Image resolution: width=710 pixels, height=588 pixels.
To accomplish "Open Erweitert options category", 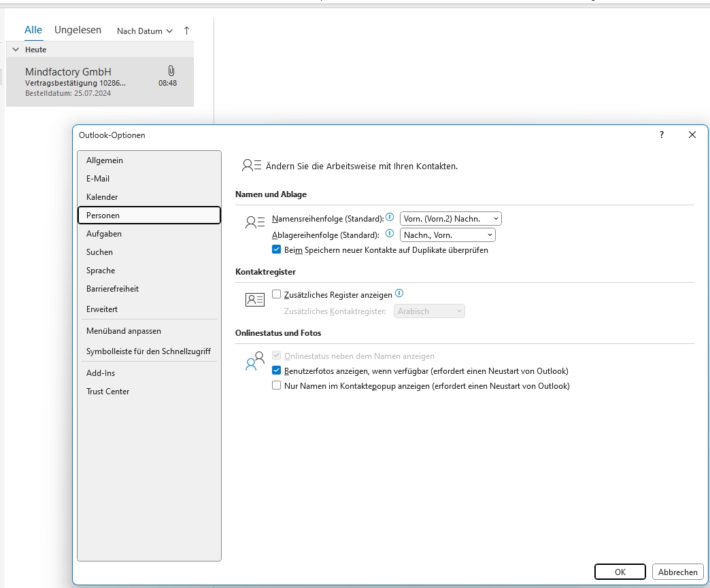I will tap(149, 309).
